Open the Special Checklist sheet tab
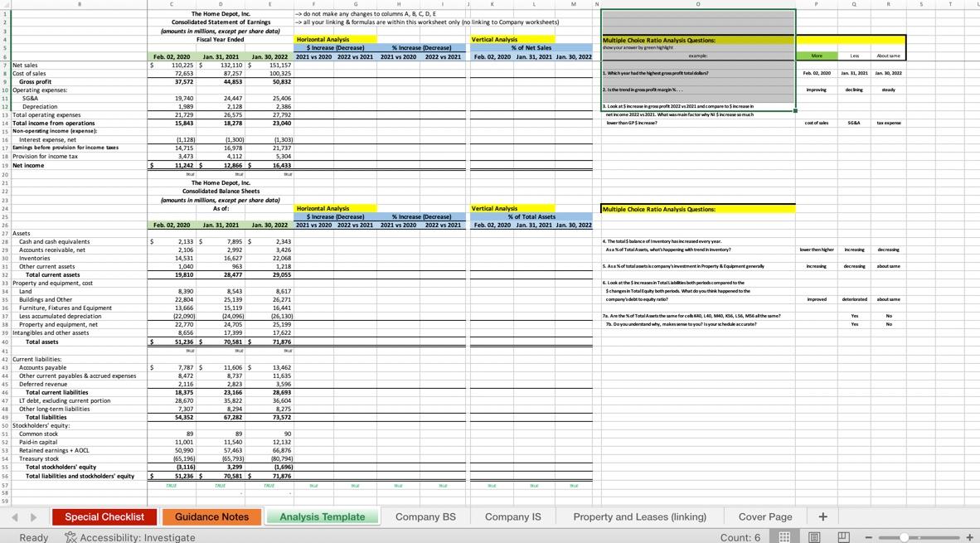This screenshot has height=543, width=980. [x=104, y=516]
